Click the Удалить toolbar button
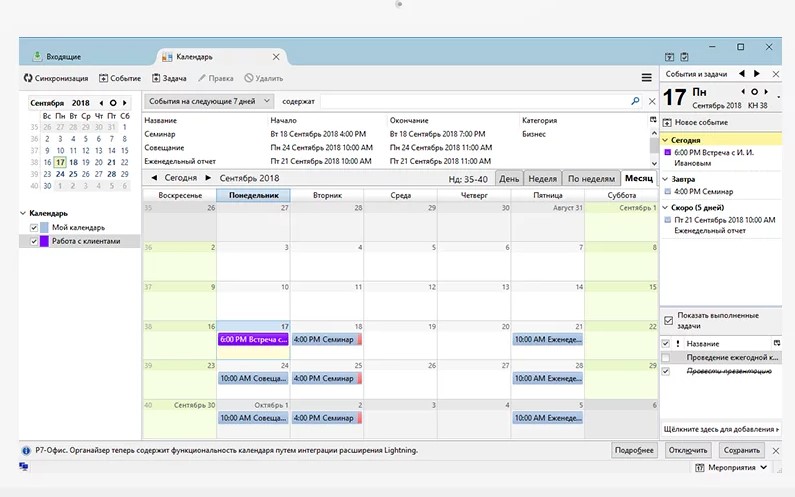The height and width of the screenshot is (497, 795). point(264,78)
